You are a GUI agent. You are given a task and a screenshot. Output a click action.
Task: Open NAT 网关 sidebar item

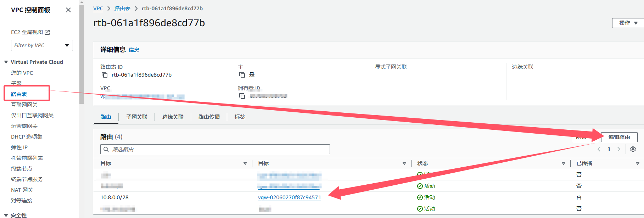pos(22,190)
